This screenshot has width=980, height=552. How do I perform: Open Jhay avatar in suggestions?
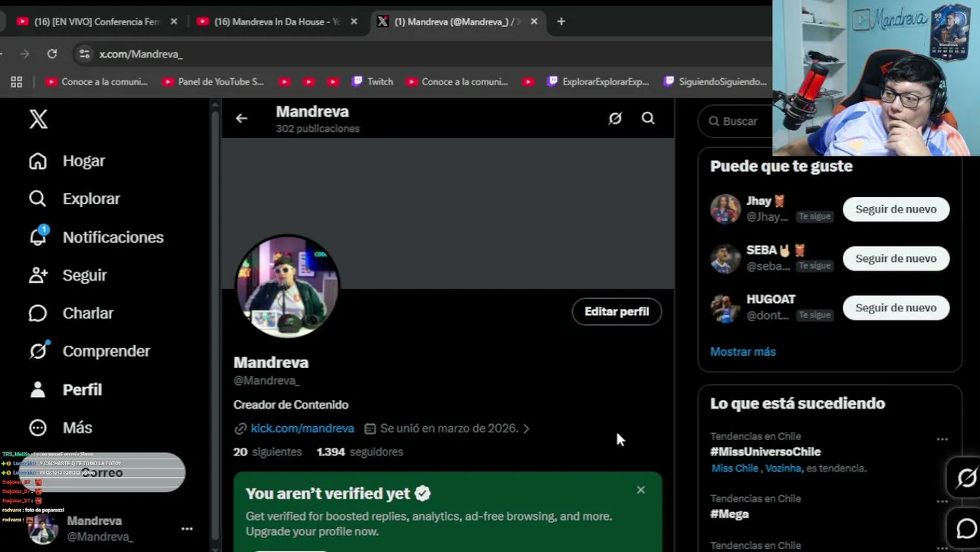725,209
